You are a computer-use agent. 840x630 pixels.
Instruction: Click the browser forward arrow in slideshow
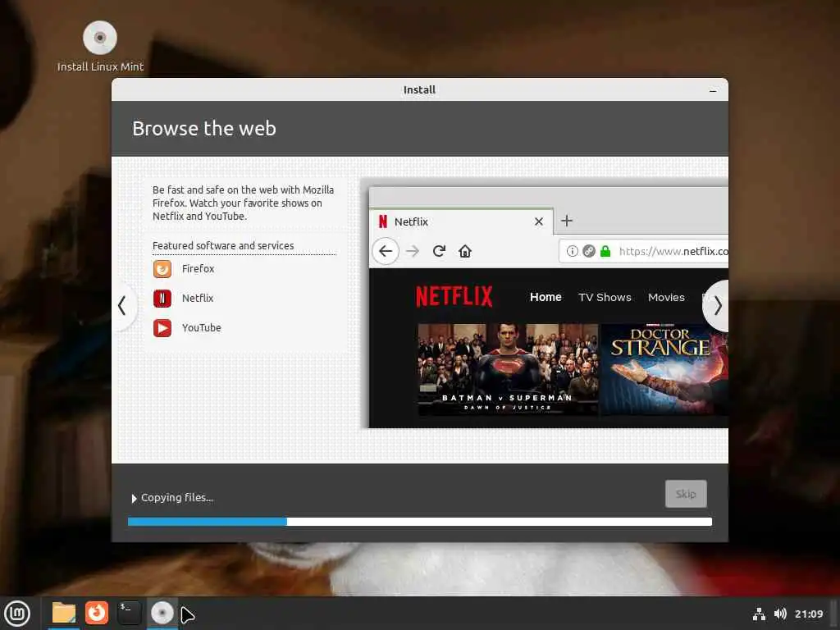pyautogui.click(x=413, y=251)
